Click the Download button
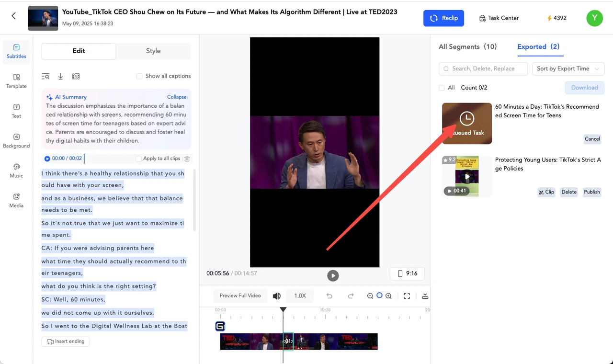Viewport: 613px width, 364px height. coord(585,88)
